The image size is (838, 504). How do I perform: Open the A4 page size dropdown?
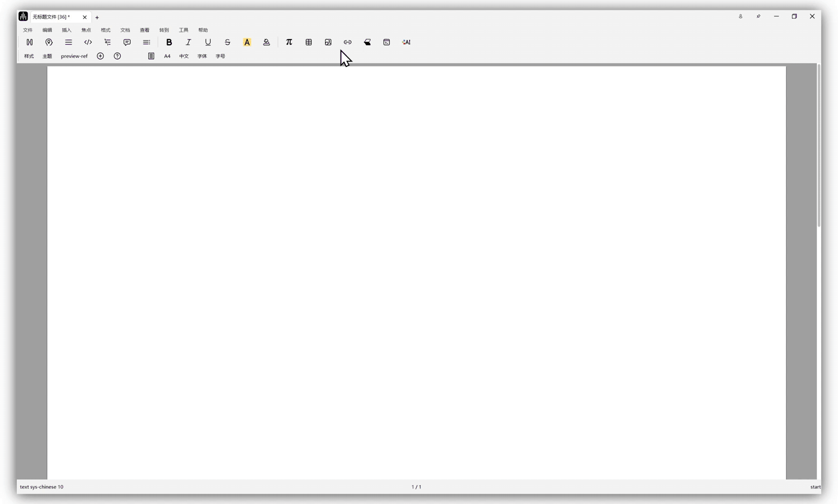[x=167, y=56]
